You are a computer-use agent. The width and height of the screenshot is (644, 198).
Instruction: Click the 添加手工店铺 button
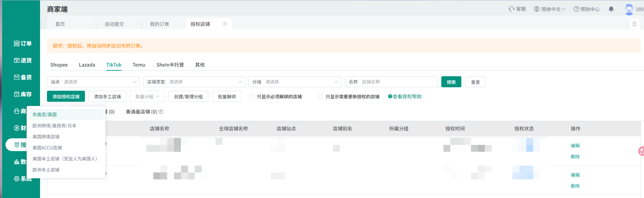pyautogui.click(x=107, y=97)
